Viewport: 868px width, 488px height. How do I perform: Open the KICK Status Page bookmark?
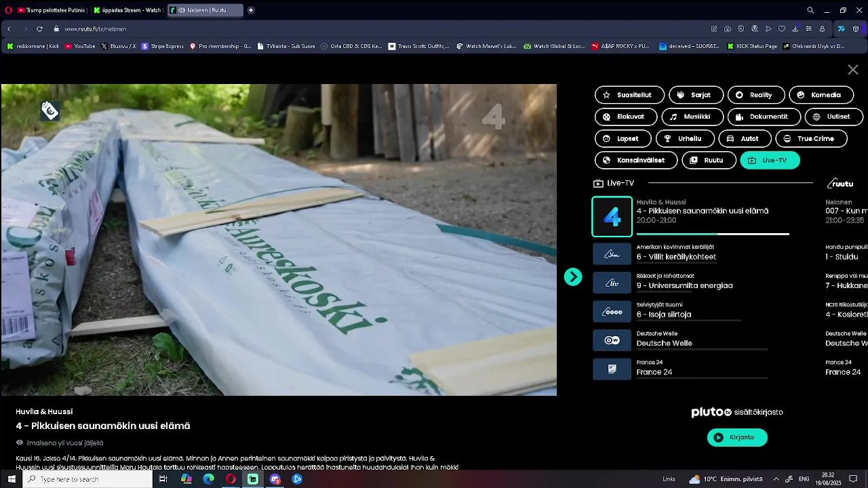click(752, 46)
